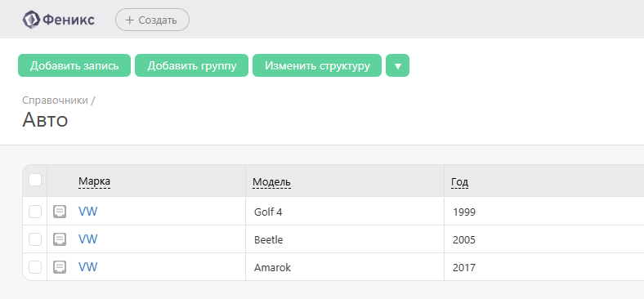Expand the green dropdown arrow button
This screenshot has width=644, height=299.
397,65
